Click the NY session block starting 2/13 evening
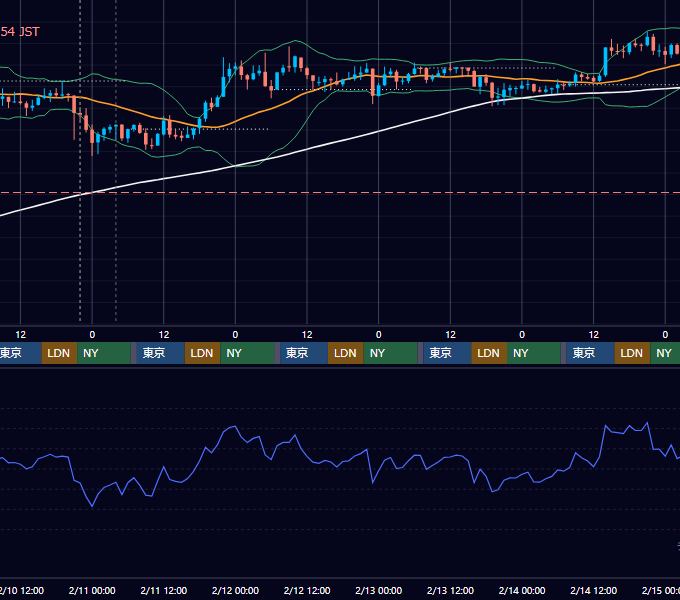The height and width of the screenshot is (600, 680). pos(534,353)
